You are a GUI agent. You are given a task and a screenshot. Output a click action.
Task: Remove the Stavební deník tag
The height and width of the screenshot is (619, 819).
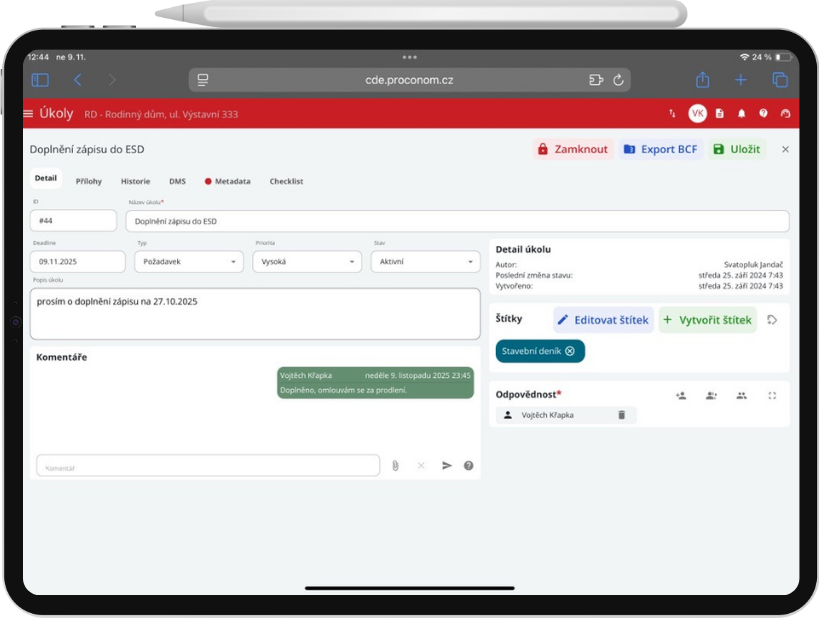(x=570, y=351)
